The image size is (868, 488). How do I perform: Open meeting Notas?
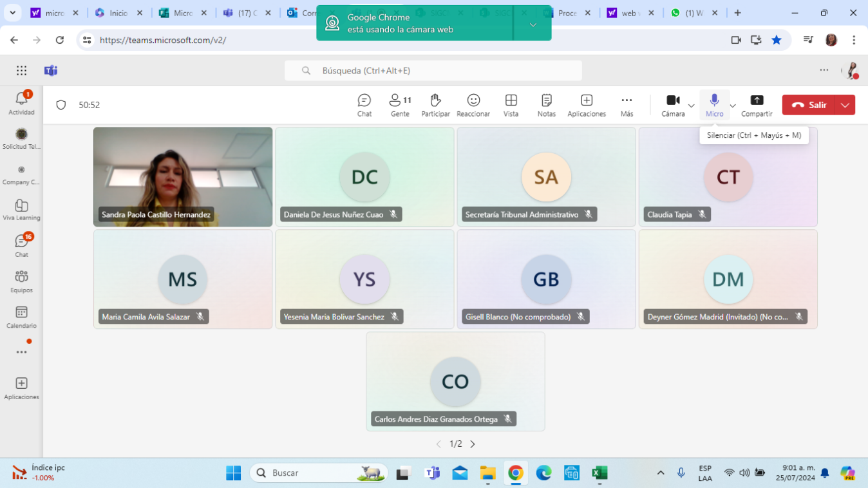546,105
